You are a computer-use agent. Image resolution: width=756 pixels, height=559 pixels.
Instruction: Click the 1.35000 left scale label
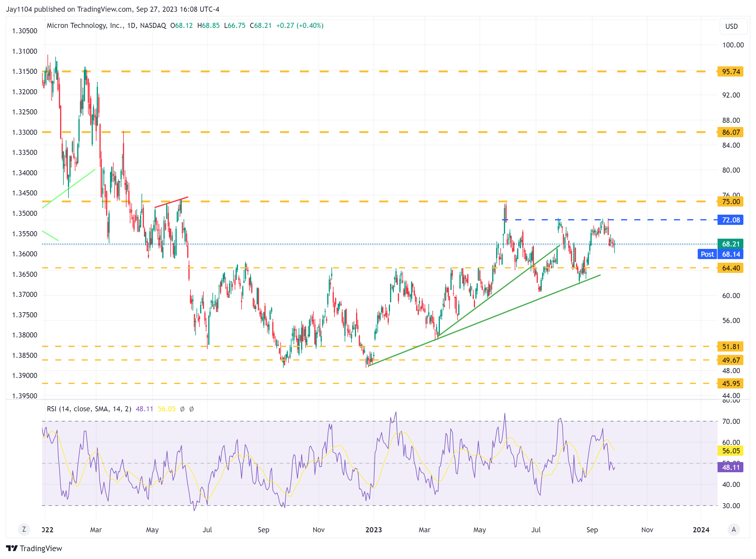(25, 213)
